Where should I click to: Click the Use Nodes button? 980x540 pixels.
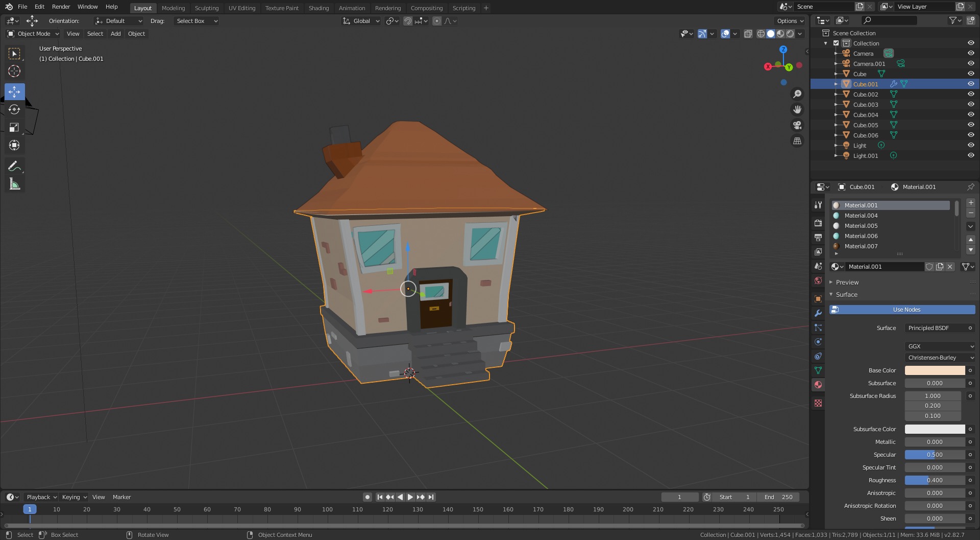click(x=906, y=309)
